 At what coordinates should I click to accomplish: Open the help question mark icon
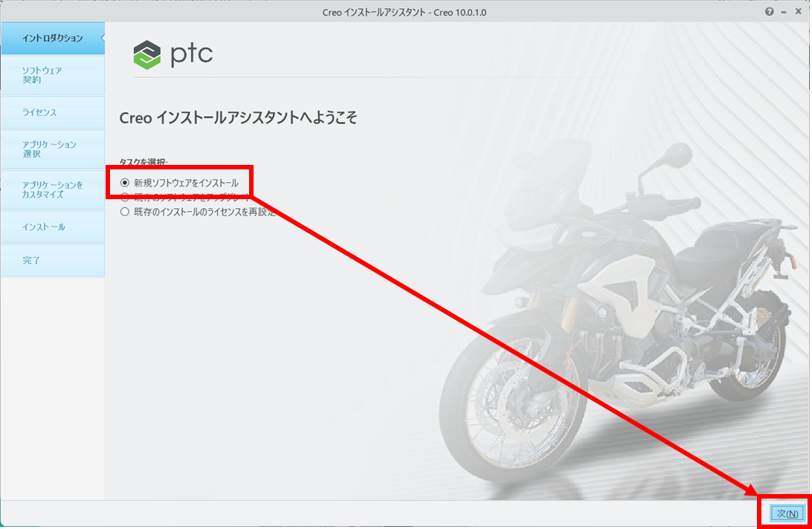click(x=769, y=12)
